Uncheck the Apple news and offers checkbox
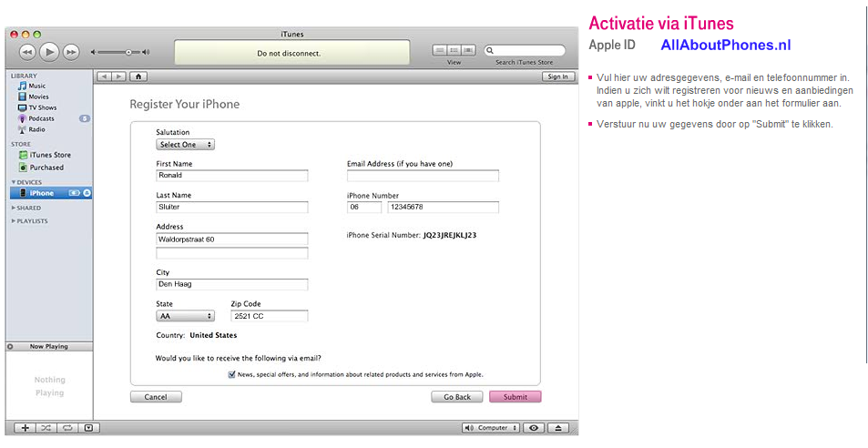 coord(232,374)
